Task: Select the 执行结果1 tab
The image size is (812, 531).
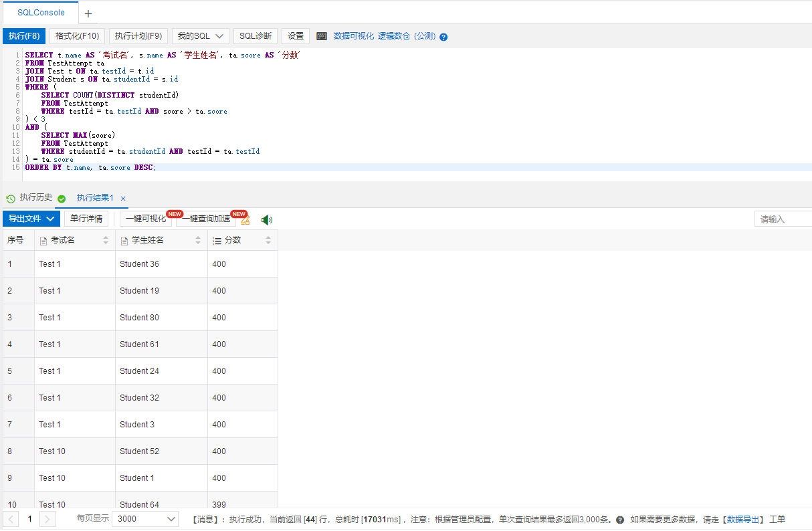Action: 95,199
